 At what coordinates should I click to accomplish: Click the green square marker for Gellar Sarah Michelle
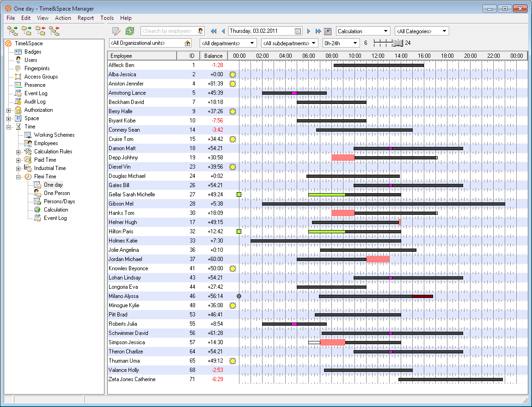pyautogui.click(x=239, y=194)
